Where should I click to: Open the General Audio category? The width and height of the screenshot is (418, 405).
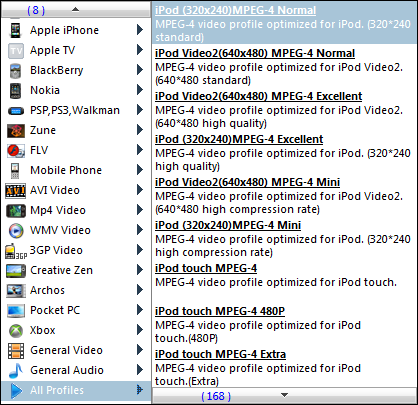(76, 370)
